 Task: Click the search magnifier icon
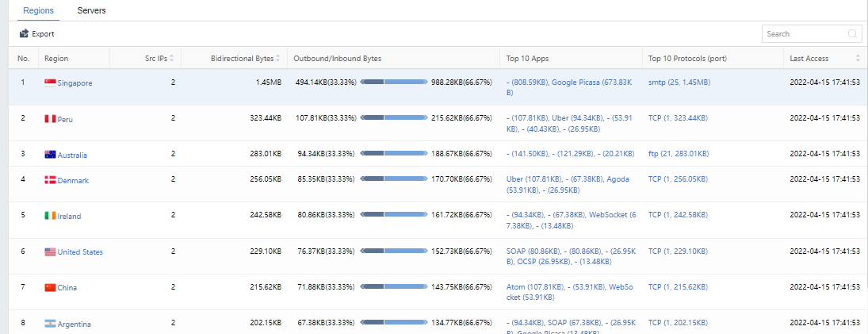click(852, 34)
